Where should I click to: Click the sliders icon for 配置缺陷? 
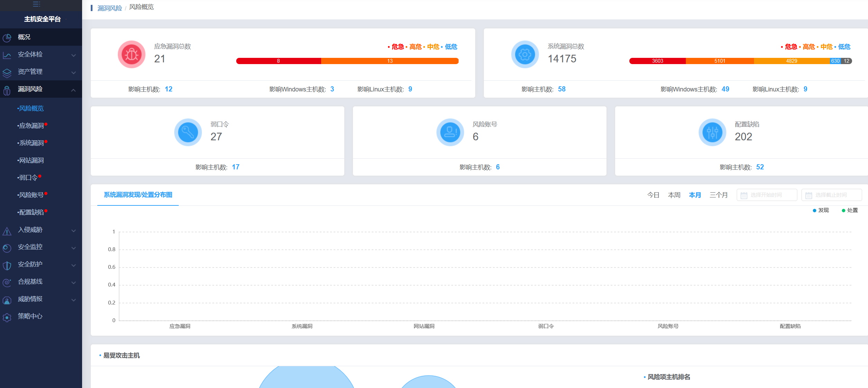tap(712, 132)
